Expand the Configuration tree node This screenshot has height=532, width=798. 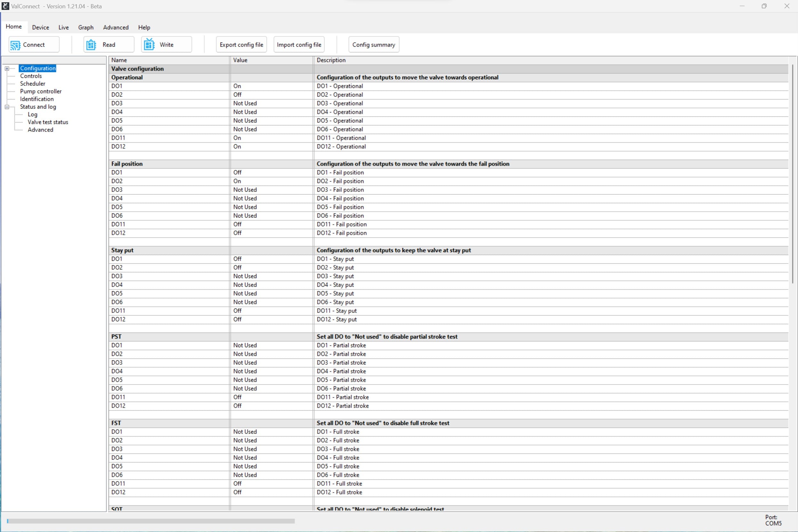tap(7, 69)
